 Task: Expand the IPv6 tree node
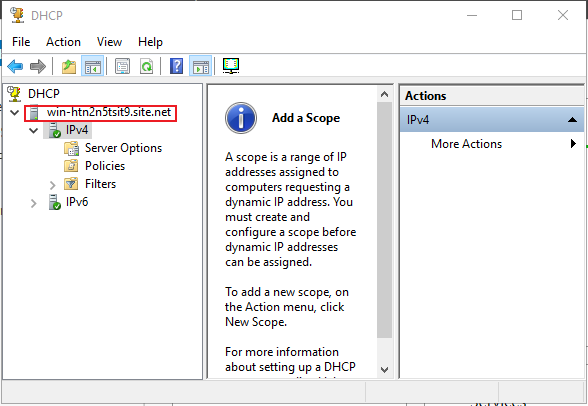click(x=34, y=203)
